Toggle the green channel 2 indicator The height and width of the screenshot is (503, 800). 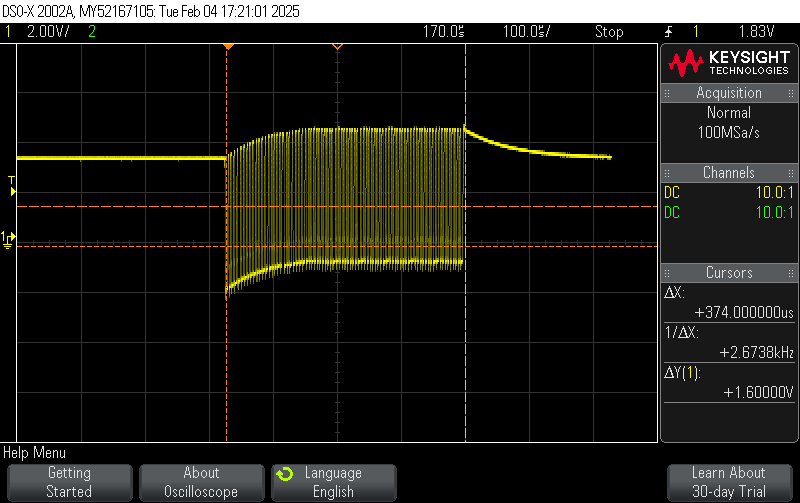click(92, 32)
